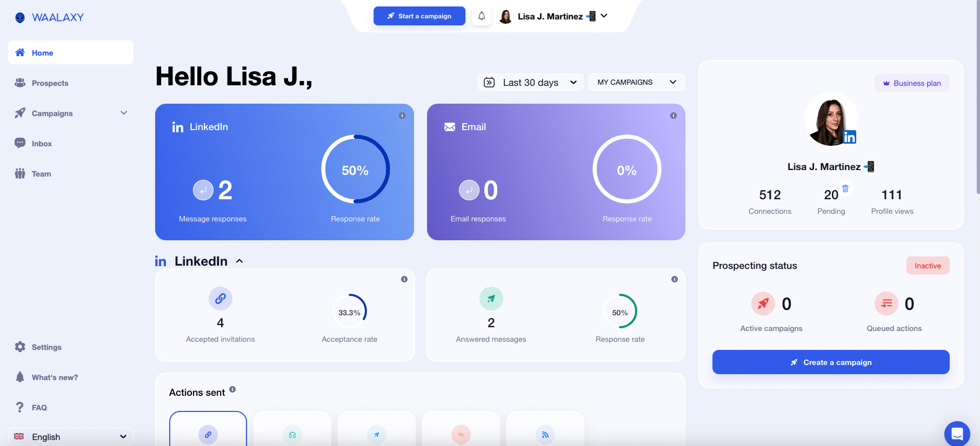The height and width of the screenshot is (446, 980).
Task: Click the Inactive status badge
Action: 928,266
